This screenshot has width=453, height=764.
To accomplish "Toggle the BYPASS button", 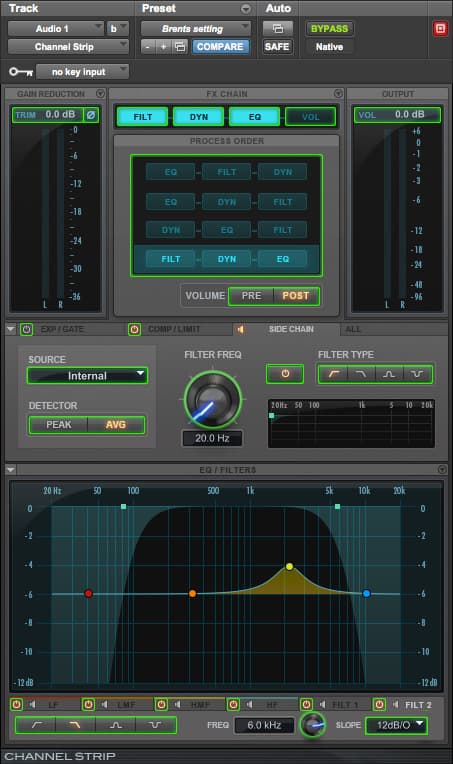I will pos(329,29).
